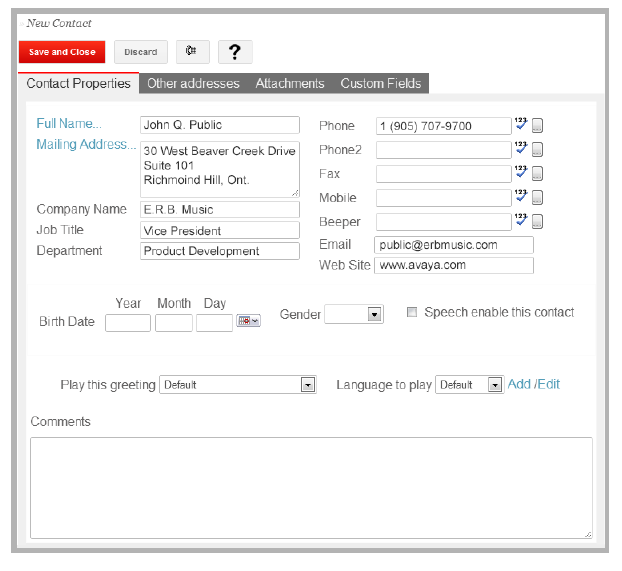Open the Add /Edit language link
The image size is (622, 571).
click(534, 384)
